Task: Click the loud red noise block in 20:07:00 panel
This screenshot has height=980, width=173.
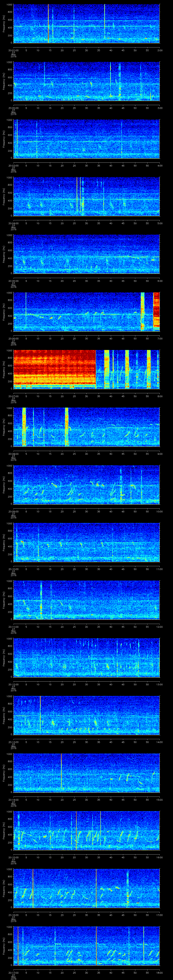Action: point(54,369)
